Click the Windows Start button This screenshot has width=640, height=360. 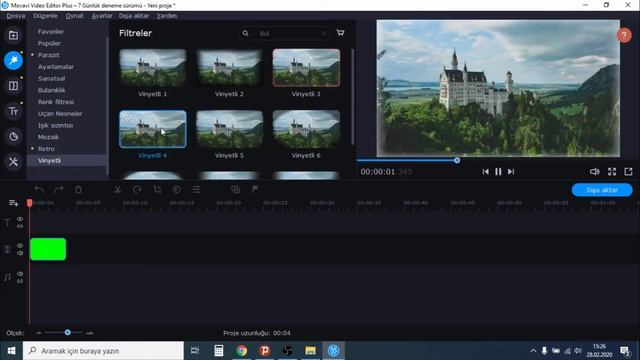point(11,351)
